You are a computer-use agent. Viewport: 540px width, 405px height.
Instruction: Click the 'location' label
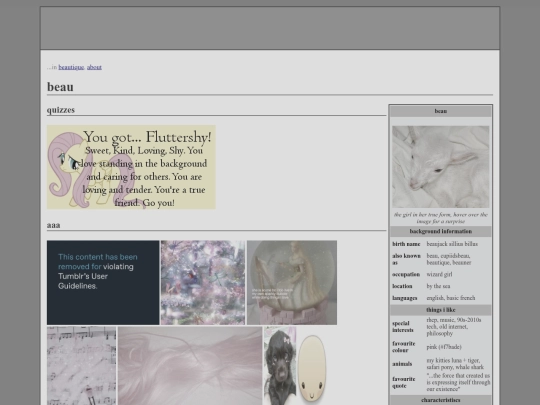pos(402,286)
